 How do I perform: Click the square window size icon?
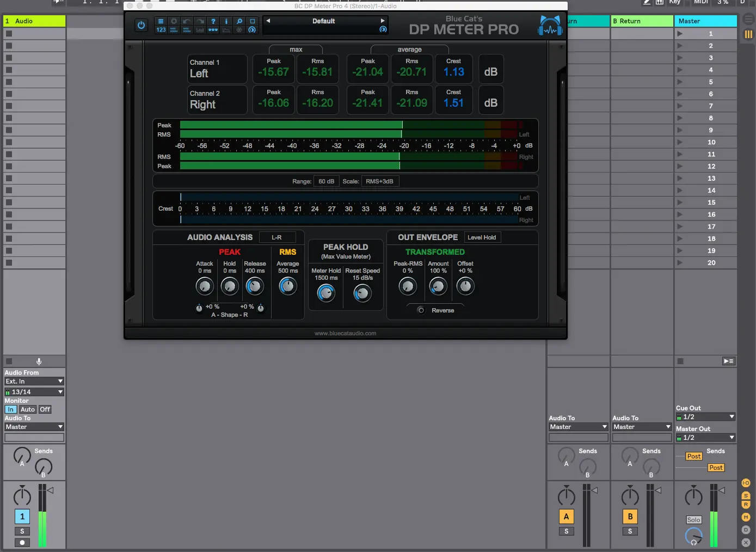point(252,21)
